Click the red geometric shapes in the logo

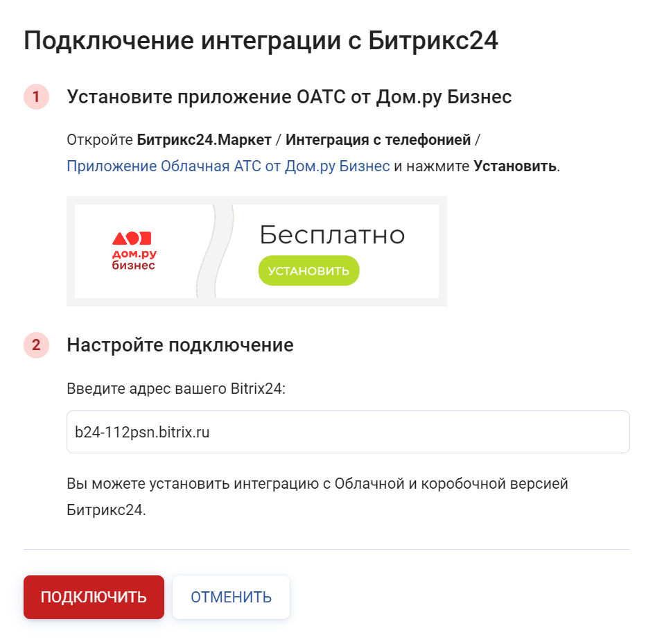point(132,238)
